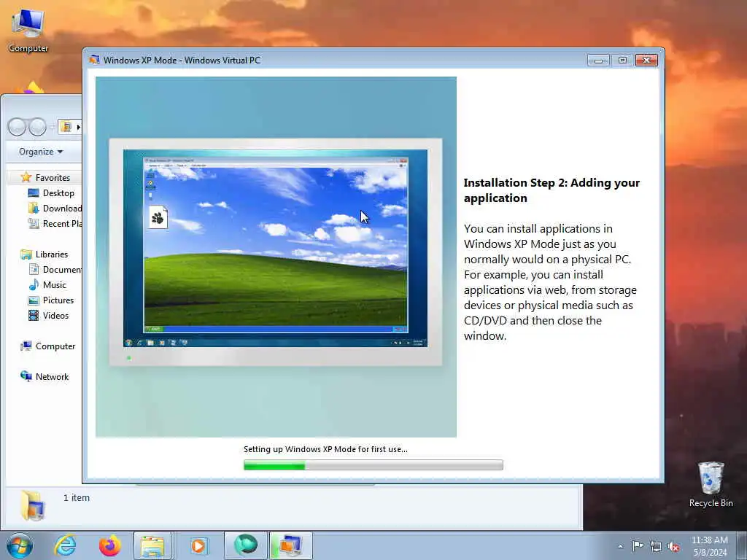
Task: Open the Recycle Bin on desktop
Action: [711, 484]
